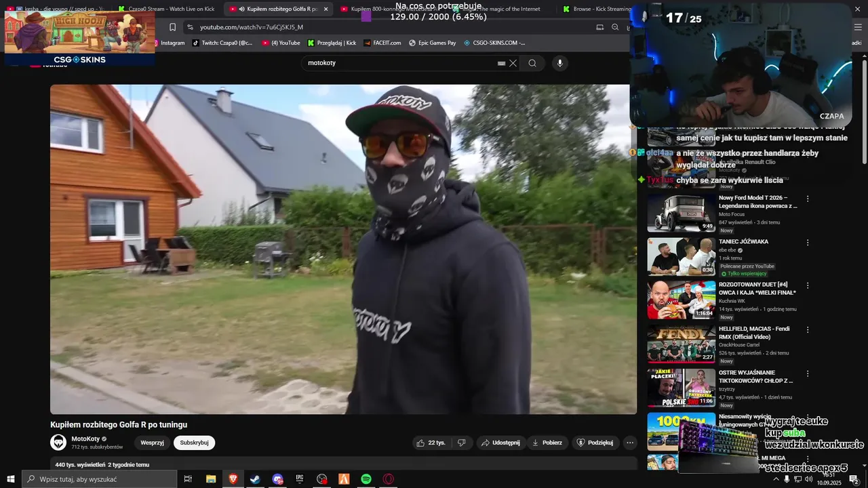Image resolution: width=868 pixels, height=488 pixels.
Task: Open Twitch: Czapa0 bookmark
Action: click(222, 43)
